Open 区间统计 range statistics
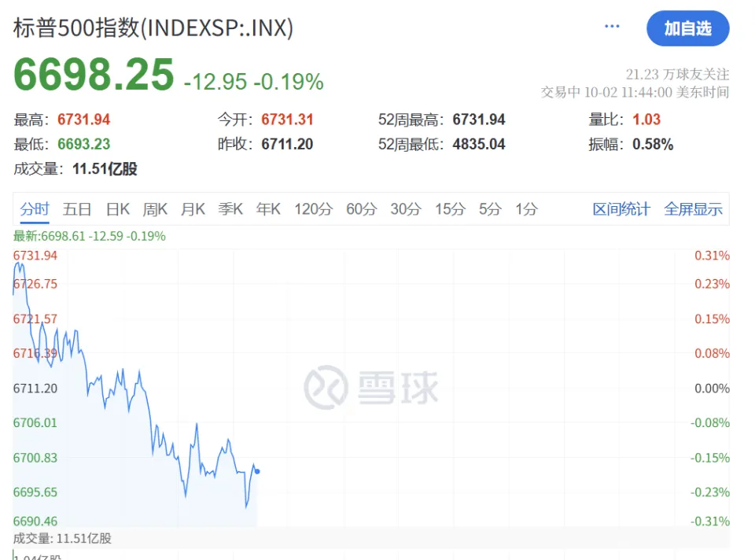Image resolution: width=755 pixels, height=560 pixels. pos(621,209)
